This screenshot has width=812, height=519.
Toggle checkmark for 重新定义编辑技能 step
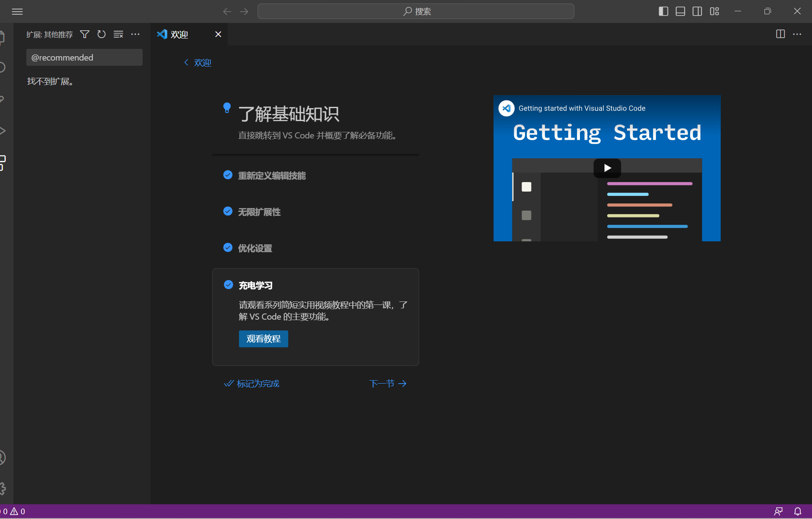coord(228,175)
